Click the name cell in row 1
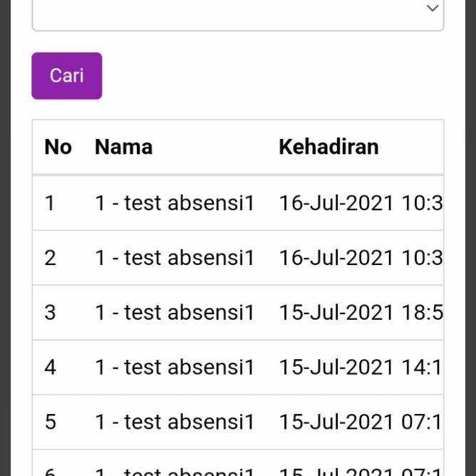The height and width of the screenshot is (476, 476). [175, 203]
